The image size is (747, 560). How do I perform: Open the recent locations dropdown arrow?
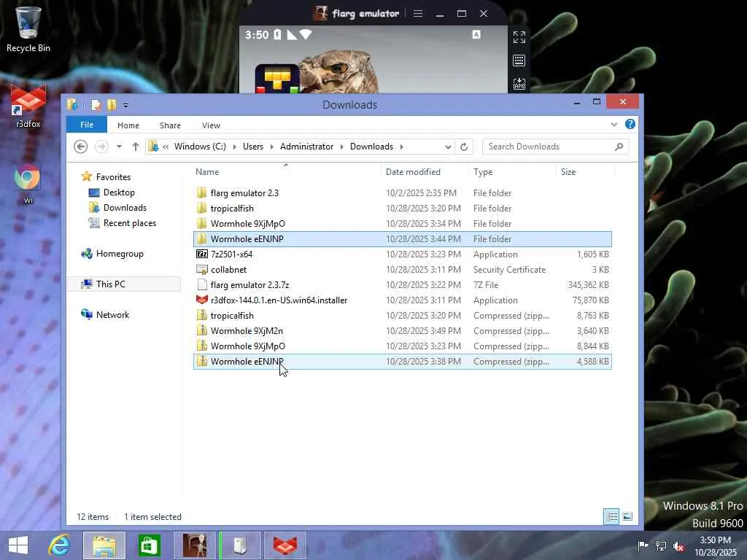(x=119, y=147)
